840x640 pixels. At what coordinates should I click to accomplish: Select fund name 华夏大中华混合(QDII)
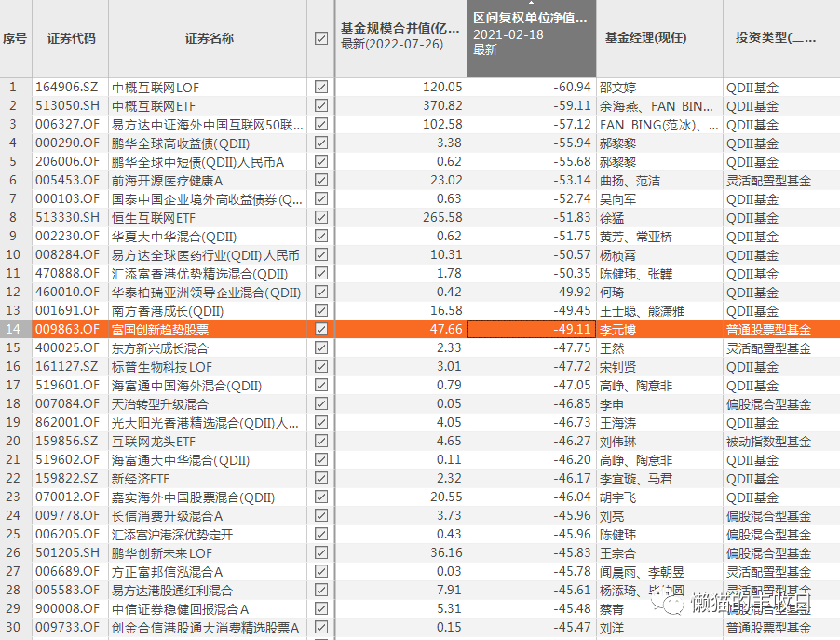[174, 237]
